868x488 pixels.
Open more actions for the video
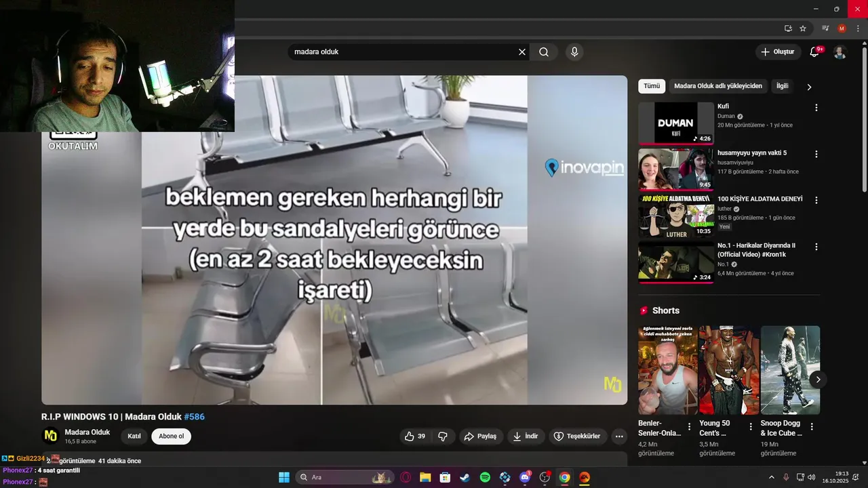(619, 436)
